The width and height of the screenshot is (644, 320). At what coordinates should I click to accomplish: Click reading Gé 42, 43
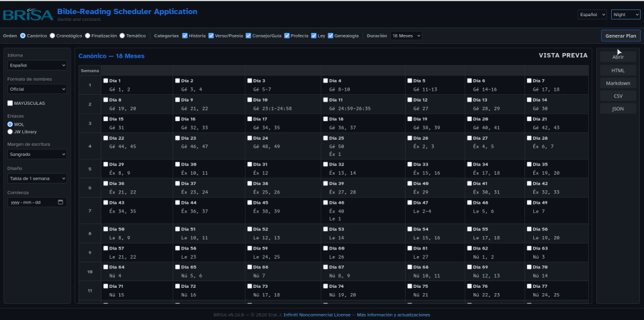[546, 128]
